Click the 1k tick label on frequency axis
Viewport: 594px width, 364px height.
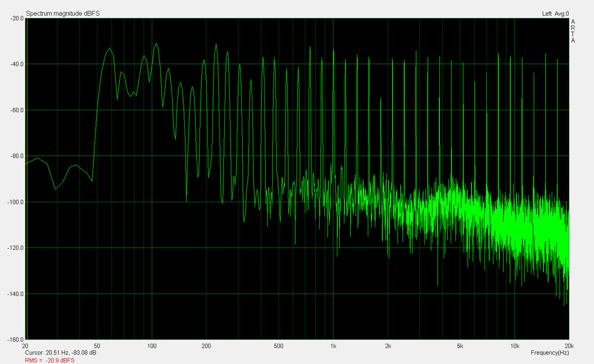coord(333,346)
